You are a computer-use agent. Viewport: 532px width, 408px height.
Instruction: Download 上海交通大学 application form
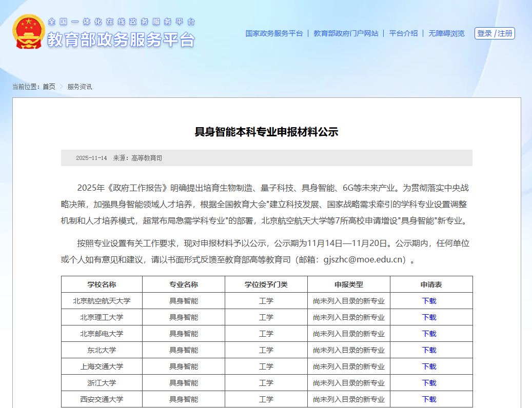tap(429, 366)
